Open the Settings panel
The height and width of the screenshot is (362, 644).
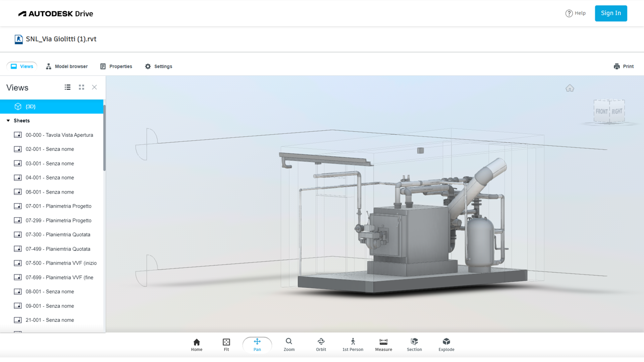click(158, 66)
